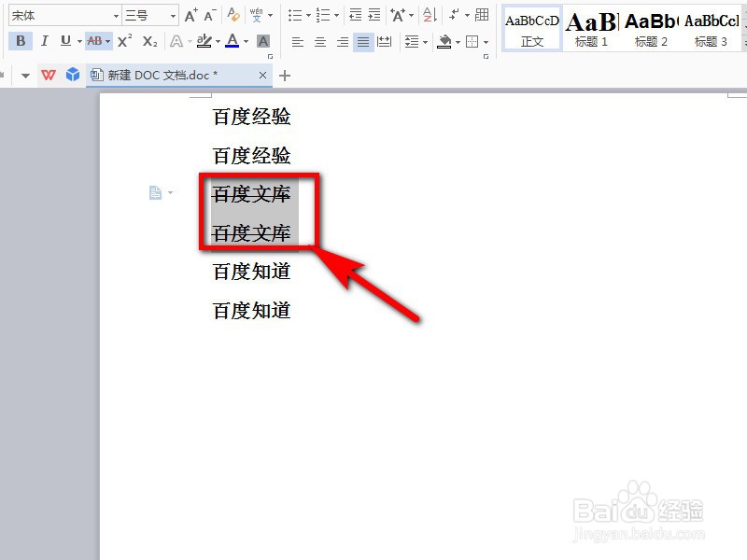Apply numbered list

(323, 16)
